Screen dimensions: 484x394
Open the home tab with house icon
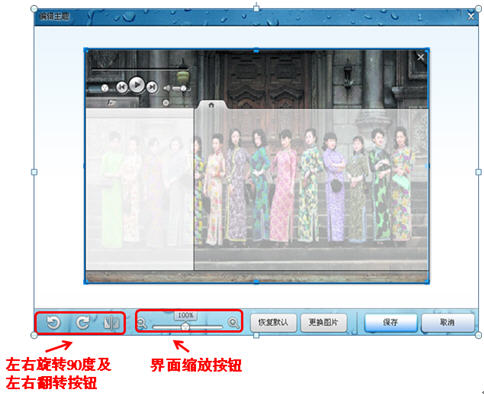pyautogui.click(x=211, y=105)
